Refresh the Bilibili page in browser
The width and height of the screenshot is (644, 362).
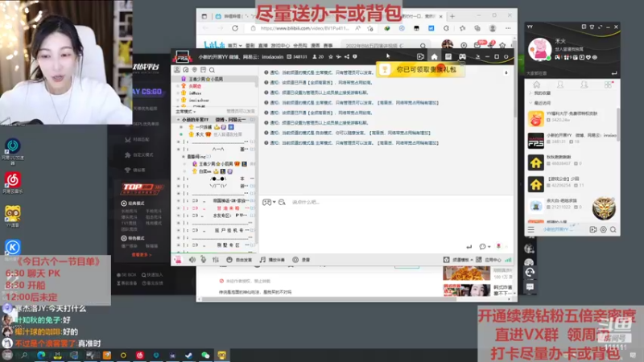(235, 28)
